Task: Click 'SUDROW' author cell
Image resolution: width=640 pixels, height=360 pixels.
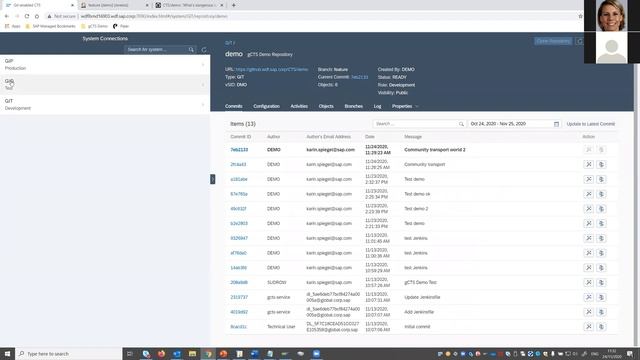Action: [x=277, y=282]
